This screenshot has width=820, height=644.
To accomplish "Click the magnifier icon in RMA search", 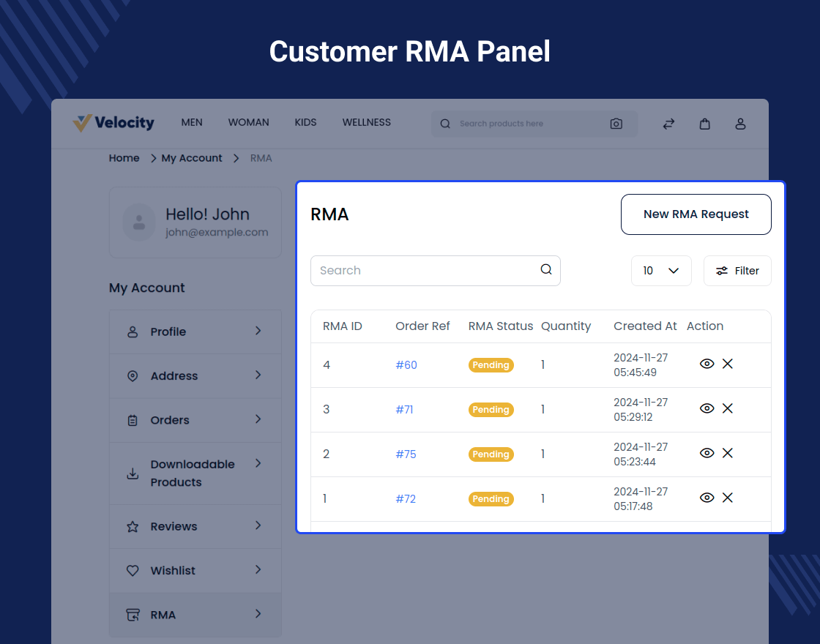I will [546, 269].
